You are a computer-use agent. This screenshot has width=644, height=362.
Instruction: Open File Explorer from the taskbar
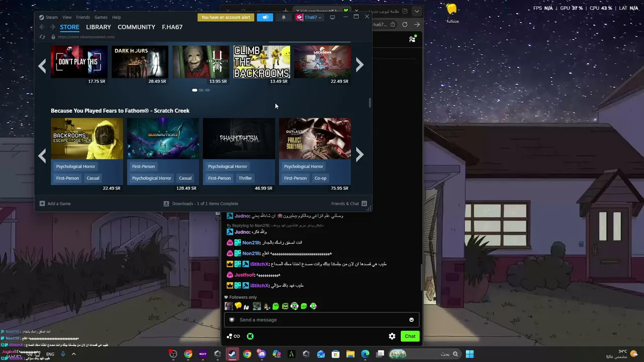(350, 354)
